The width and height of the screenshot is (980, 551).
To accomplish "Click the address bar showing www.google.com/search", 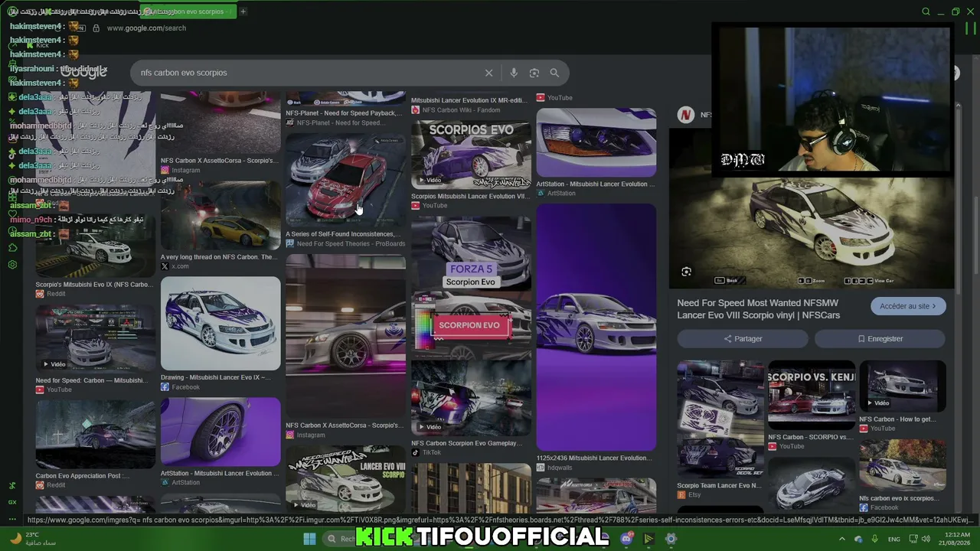I will [x=146, y=28].
